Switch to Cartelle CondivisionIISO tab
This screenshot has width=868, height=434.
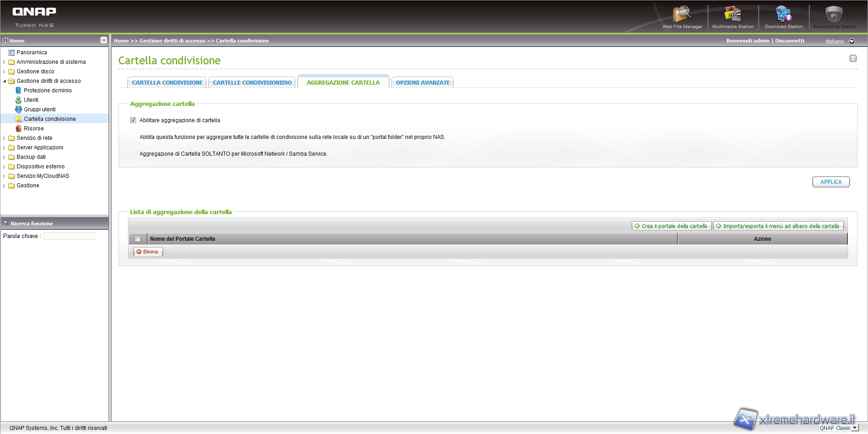point(252,83)
